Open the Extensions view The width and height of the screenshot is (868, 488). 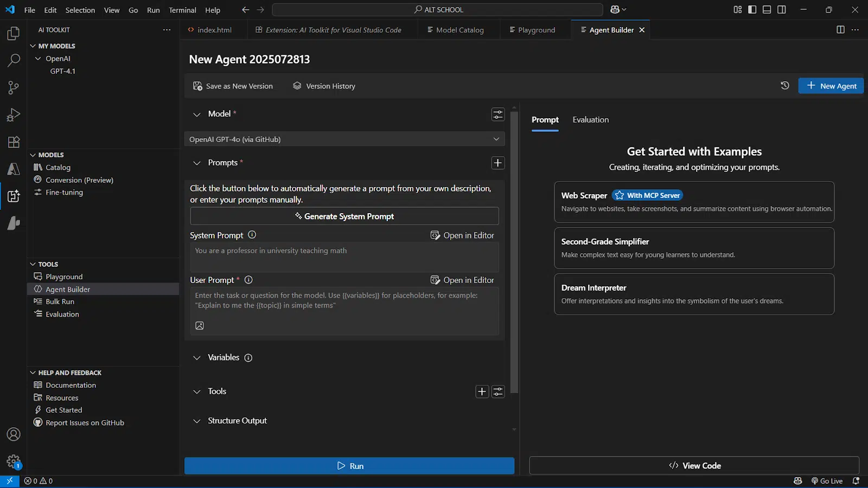(x=14, y=142)
